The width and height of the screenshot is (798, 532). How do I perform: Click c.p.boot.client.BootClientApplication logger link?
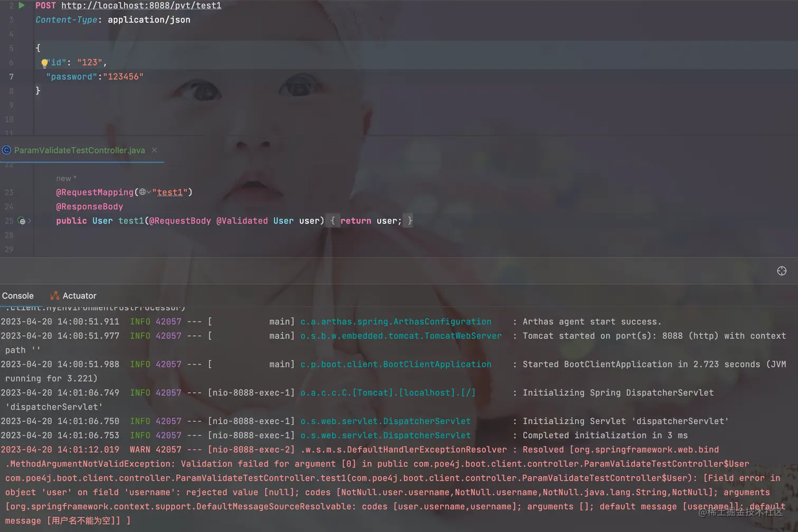(396, 364)
